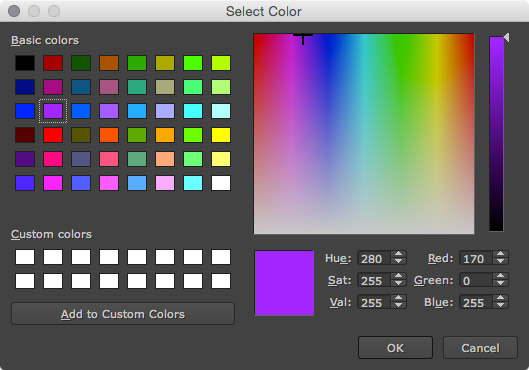Click Add to Custom Colors
This screenshot has width=529, height=370.
point(123,314)
